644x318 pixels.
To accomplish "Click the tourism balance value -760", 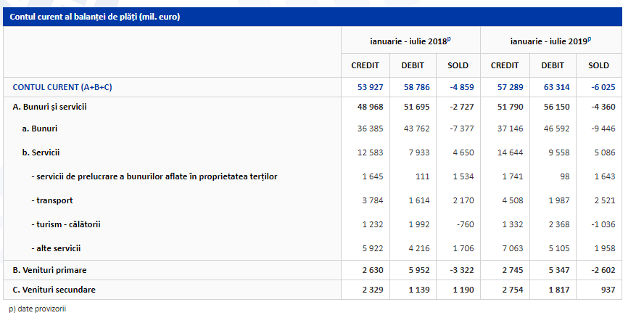I will click(466, 224).
